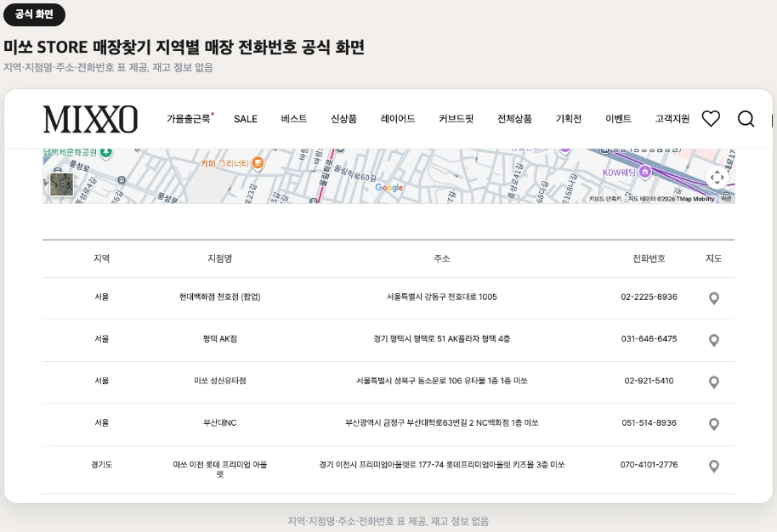The width and height of the screenshot is (777, 532).
Task: Open the 커브드핏 menu
Action: 456,119
